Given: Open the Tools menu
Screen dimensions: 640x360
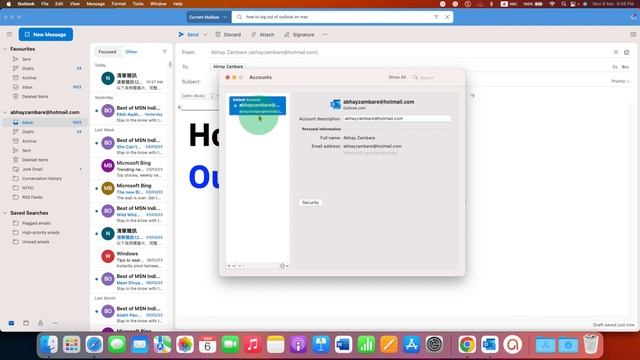Looking at the screenshot, I should [x=138, y=4].
